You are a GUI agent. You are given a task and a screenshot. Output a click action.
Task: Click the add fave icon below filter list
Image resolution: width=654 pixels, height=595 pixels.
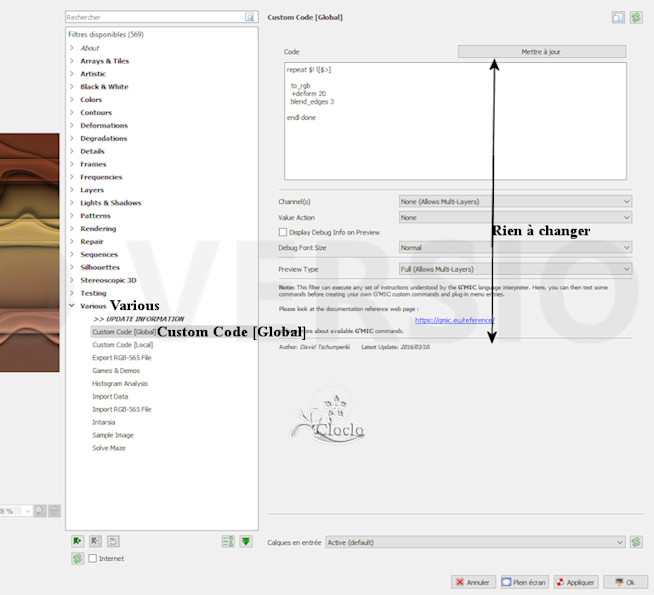76,541
